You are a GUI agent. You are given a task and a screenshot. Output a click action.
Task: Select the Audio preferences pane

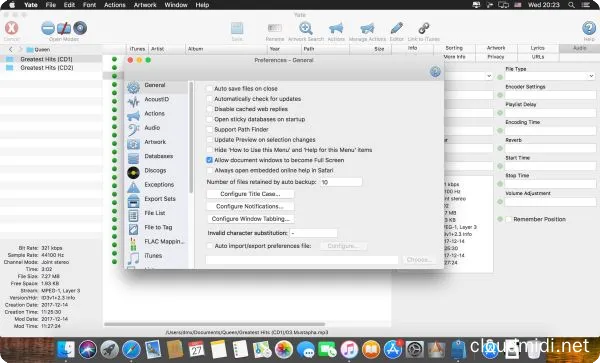tap(156, 129)
